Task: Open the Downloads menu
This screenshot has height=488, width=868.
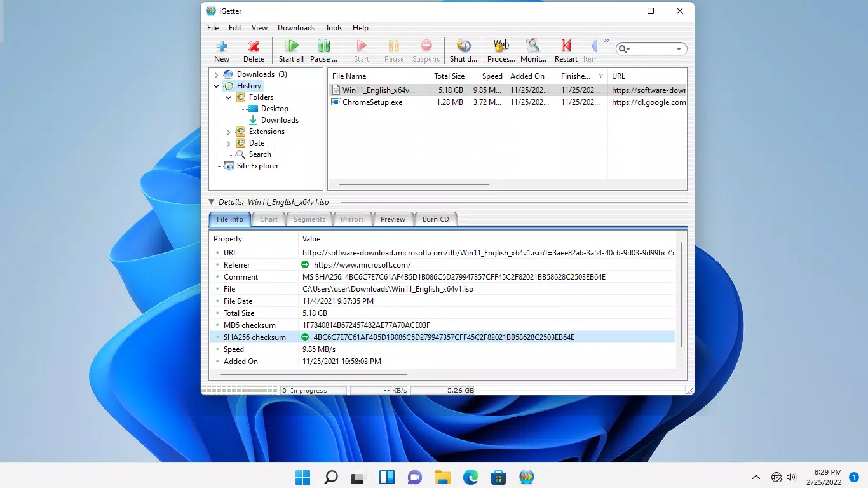Action: click(x=296, y=28)
